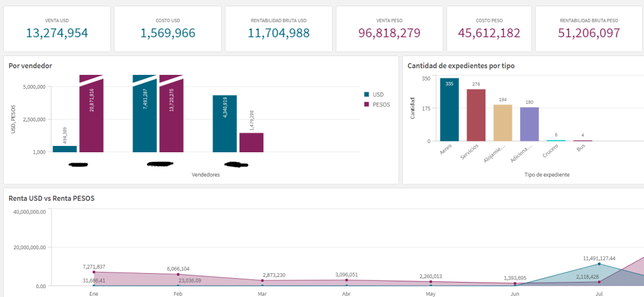This screenshot has width=644, height=297.
Task: Select the Feb data point 6,066,104
Action: (178, 274)
